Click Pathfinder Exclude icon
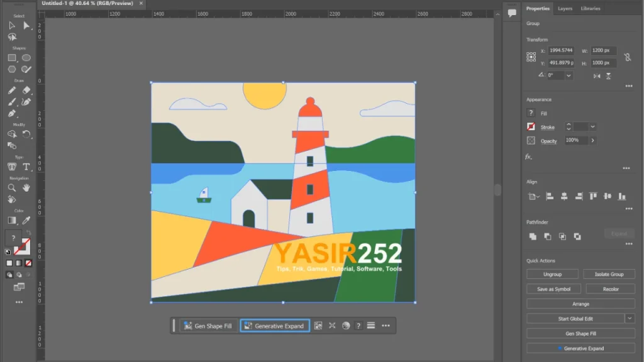 [577, 236]
